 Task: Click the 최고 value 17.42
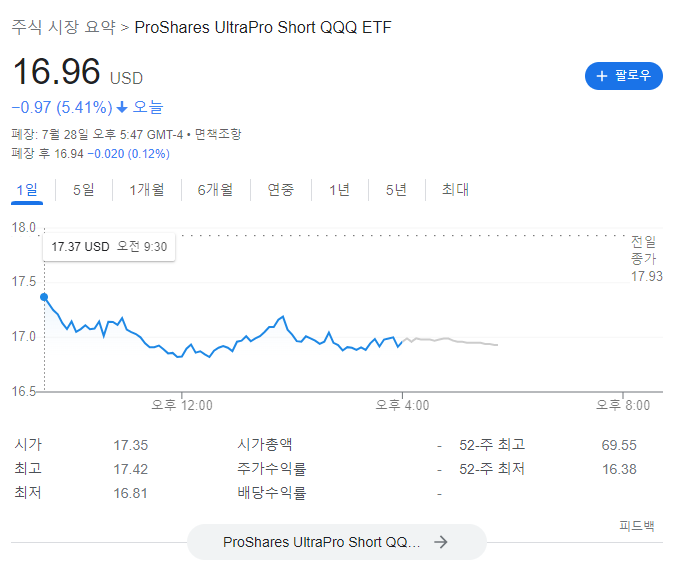point(130,469)
